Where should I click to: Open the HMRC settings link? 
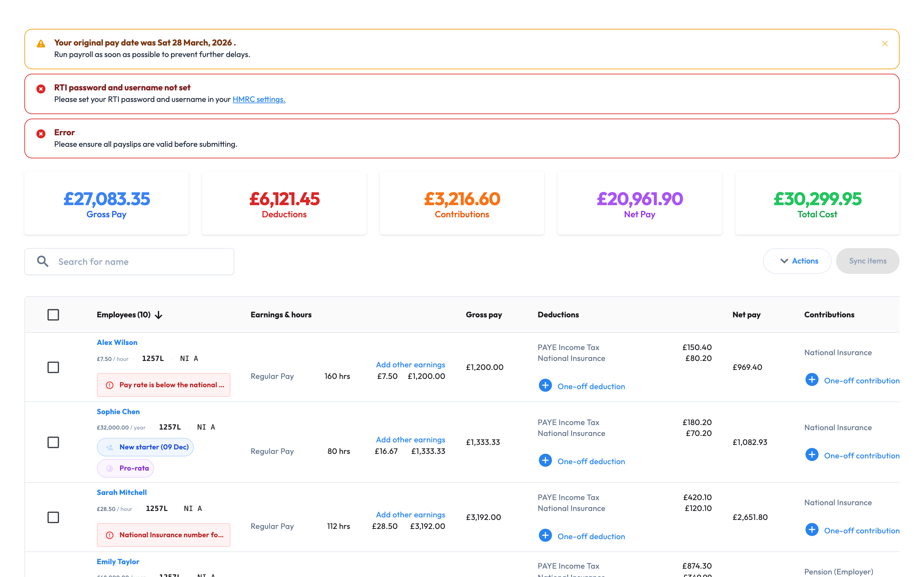click(x=259, y=99)
